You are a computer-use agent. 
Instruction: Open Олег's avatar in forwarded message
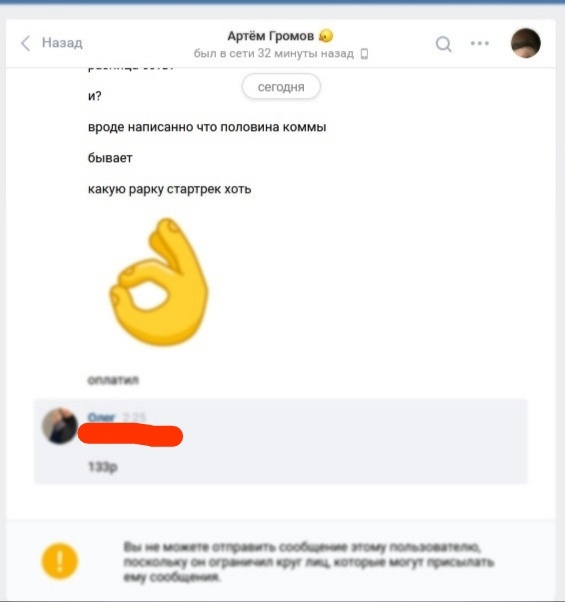(59, 426)
